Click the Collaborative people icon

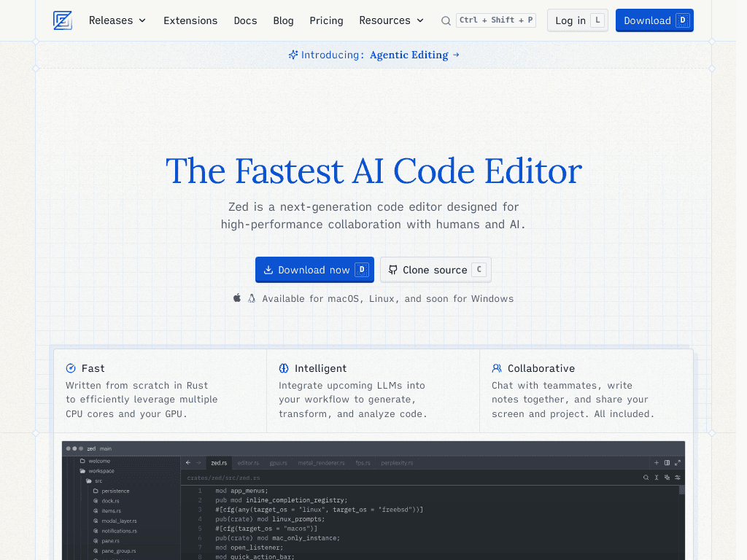(x=496, y=368)
